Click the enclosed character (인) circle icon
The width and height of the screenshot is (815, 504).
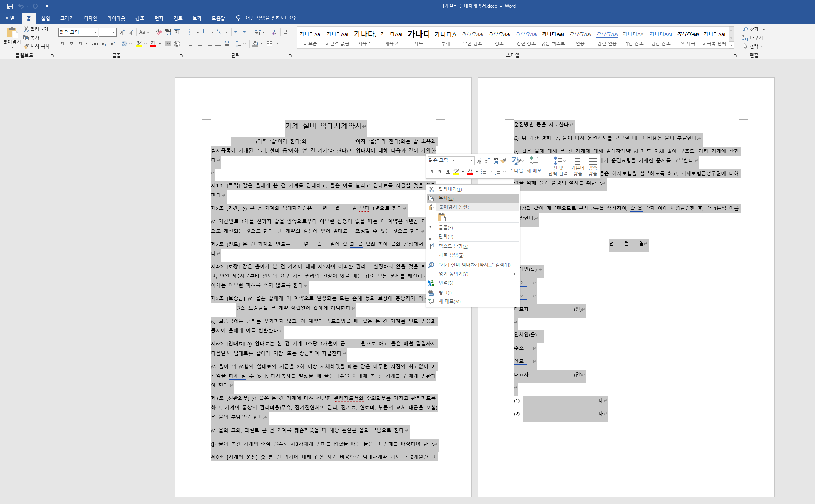(x=177, y=44)
